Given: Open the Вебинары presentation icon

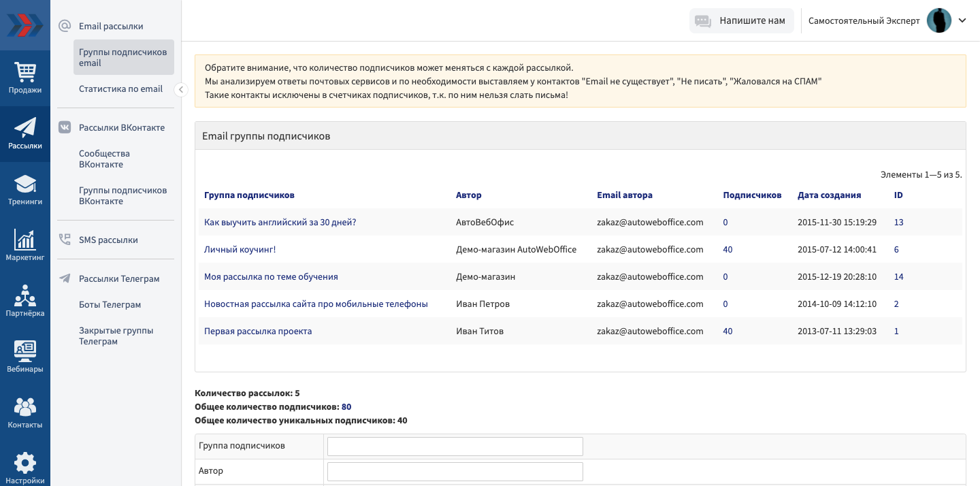Looking at the screenshot, I should pyautogui.click(x=25, y=351).
